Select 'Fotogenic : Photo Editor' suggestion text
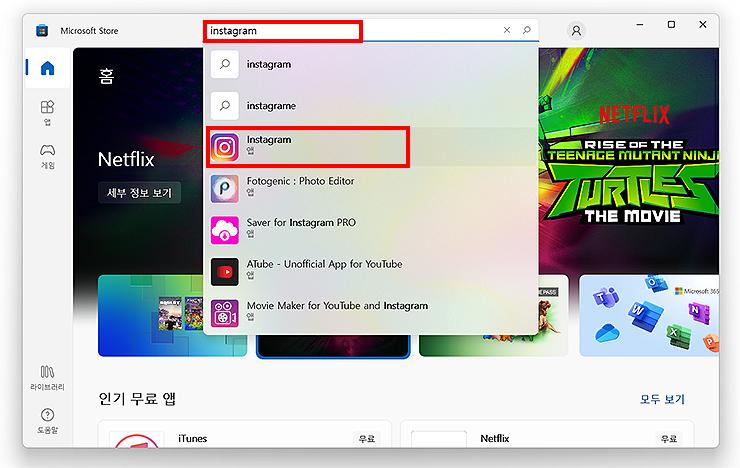 pos(300,181)
